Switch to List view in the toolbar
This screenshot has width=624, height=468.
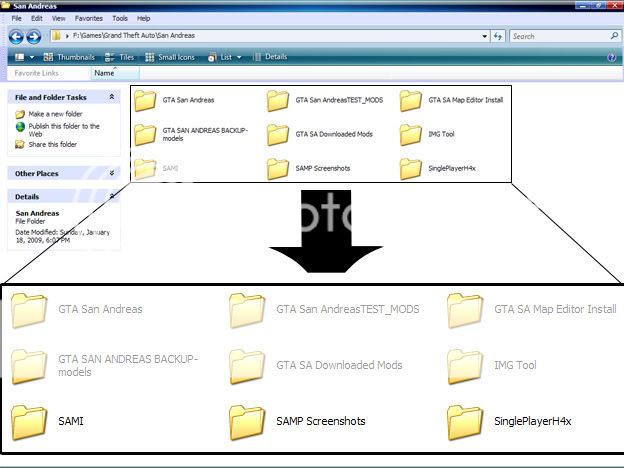(x=220, y=57)
